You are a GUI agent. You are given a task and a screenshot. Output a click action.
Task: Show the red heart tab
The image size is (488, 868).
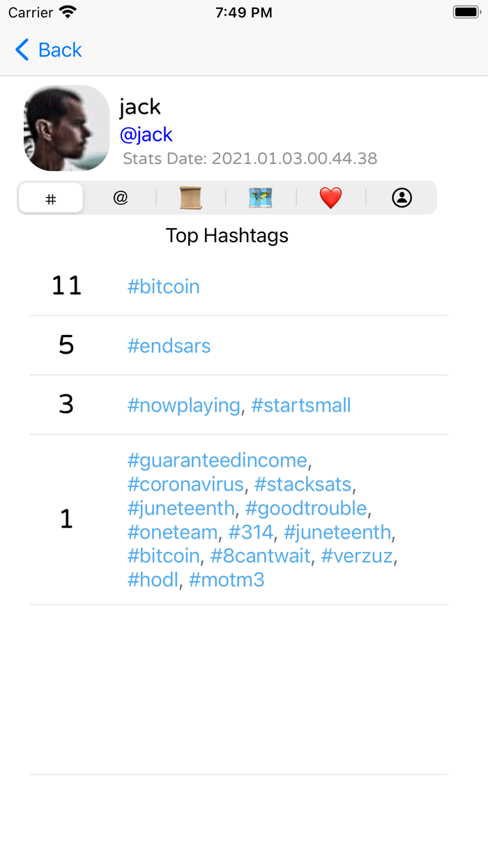[330, 198]
